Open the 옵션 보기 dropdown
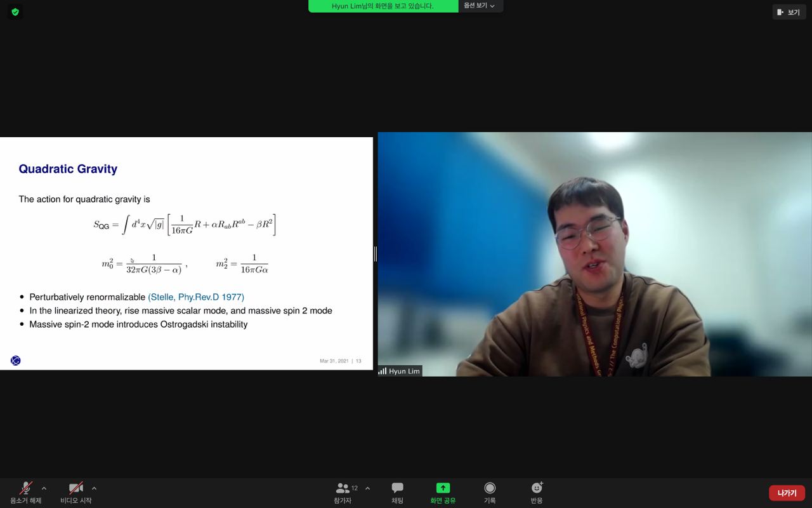Viewport: 812px width, 508px height. click(x=480, y=6)
